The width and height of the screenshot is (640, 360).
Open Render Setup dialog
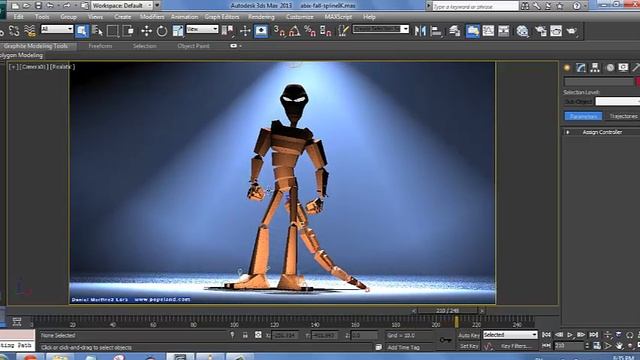(x=541, y=31)
